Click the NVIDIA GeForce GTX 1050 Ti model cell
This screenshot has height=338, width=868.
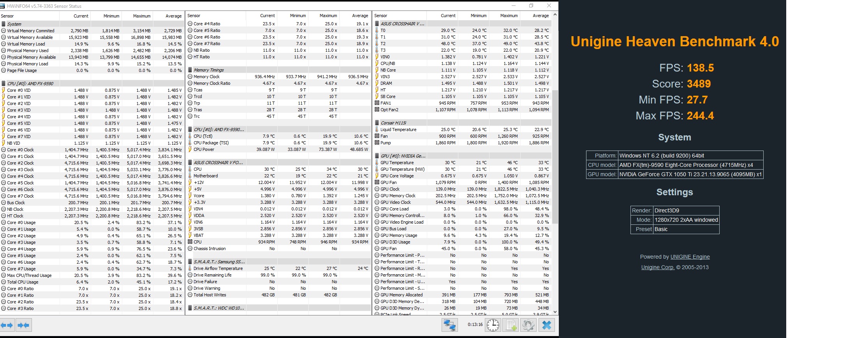point(691,174)
